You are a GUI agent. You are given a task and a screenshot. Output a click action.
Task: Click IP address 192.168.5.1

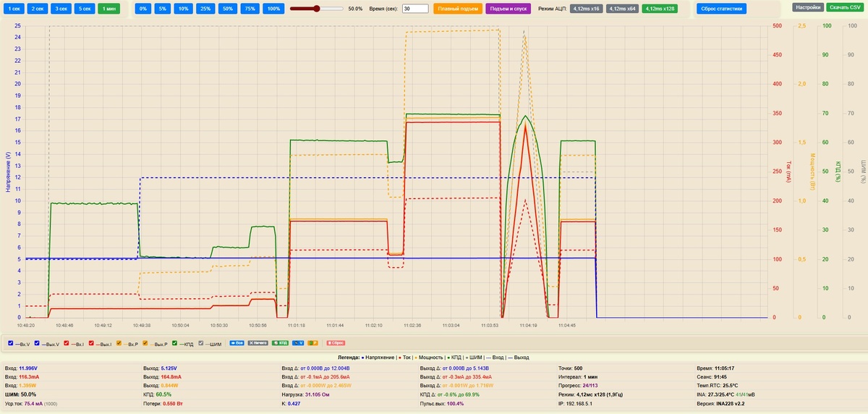pyautogui.click(x=580, y=403)
